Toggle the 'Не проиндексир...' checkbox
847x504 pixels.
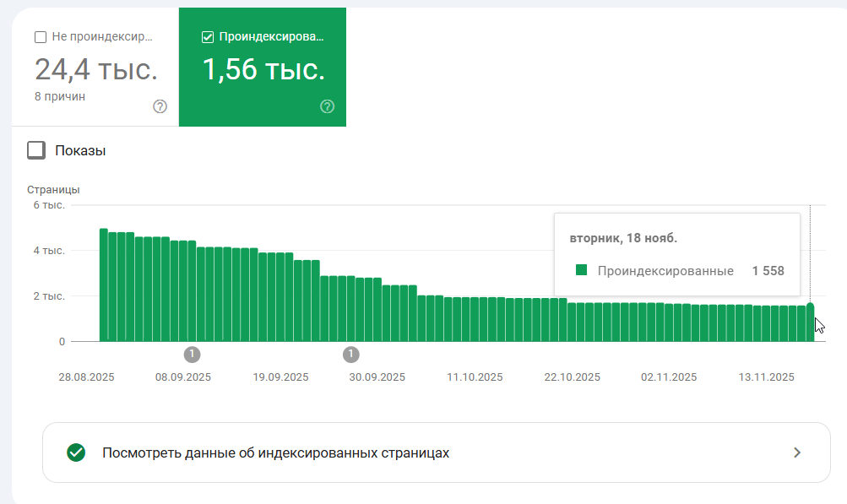click(x=41, y=37)
